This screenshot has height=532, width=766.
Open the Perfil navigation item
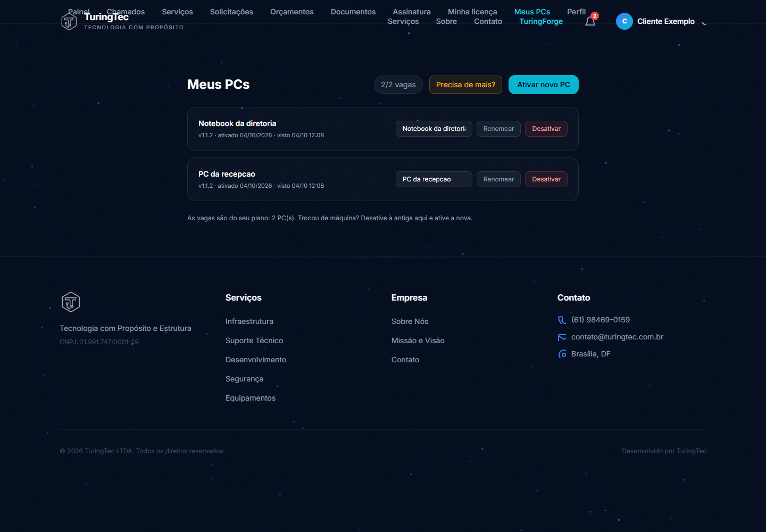(x=576, y=12)
